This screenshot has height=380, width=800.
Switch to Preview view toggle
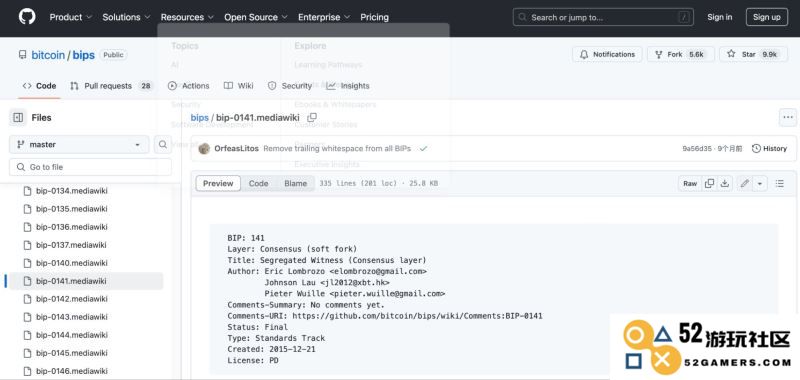pyautogui.click(x=218, y=184)
